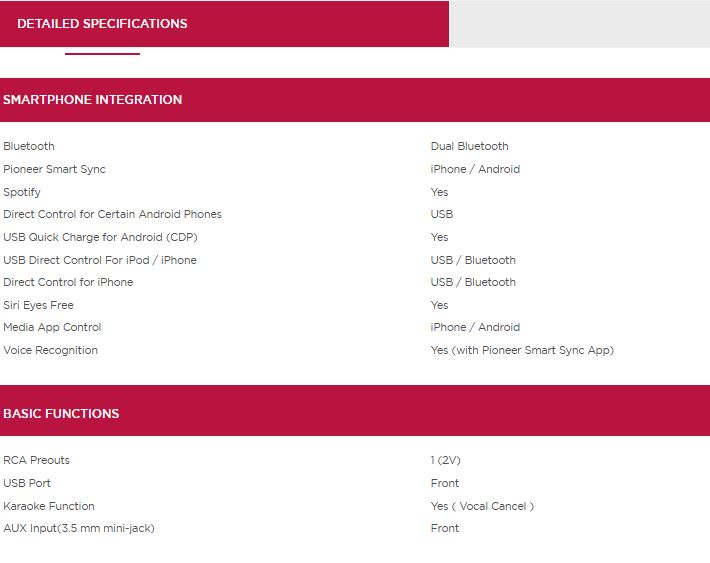
Task: Select the Media App Control label
Action: (52, 327)
